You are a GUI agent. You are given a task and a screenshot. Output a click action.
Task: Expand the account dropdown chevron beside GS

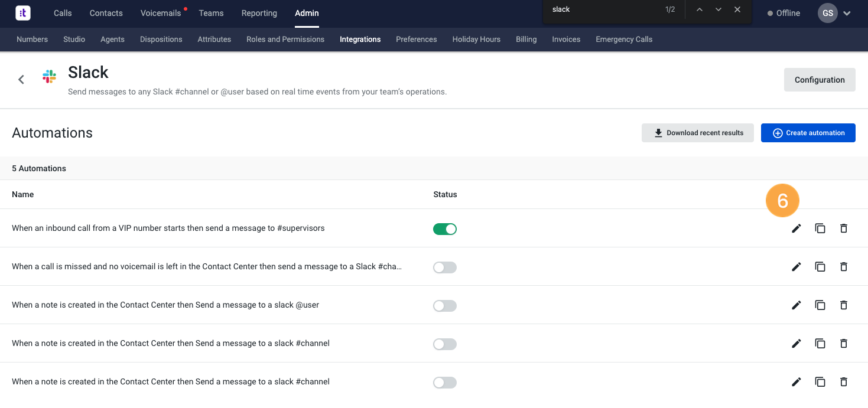click(847, 14)
